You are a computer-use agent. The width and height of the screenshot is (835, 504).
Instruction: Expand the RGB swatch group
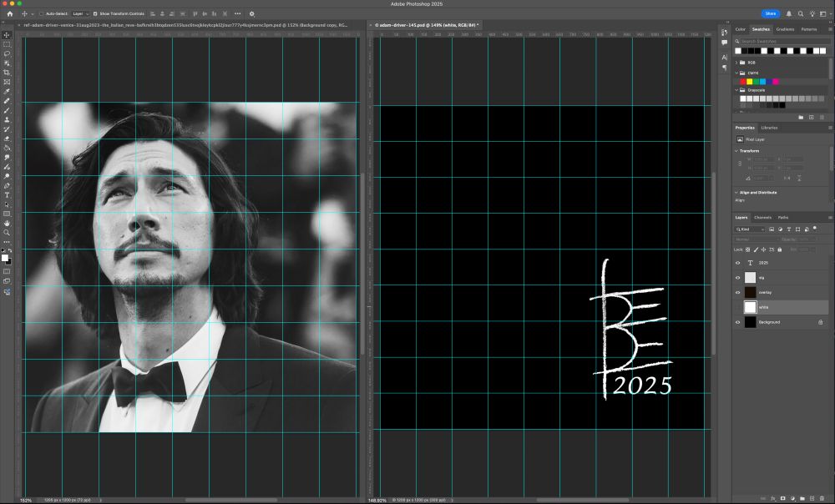pos(736,63)
